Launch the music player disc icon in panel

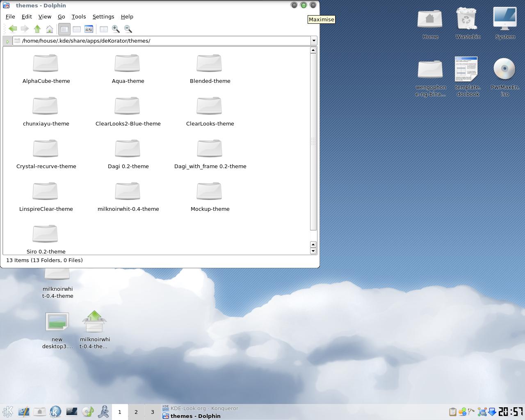click(x=88, y=412)
